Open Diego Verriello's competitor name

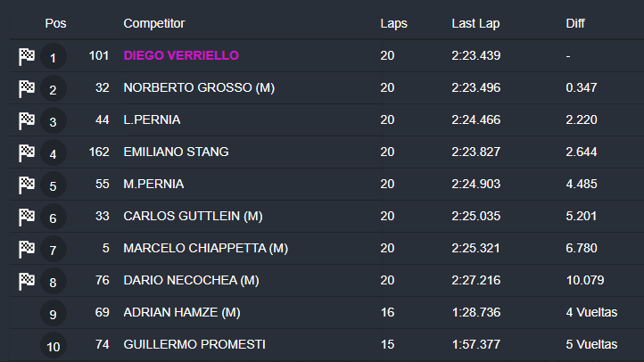click(x=181, y=55)
